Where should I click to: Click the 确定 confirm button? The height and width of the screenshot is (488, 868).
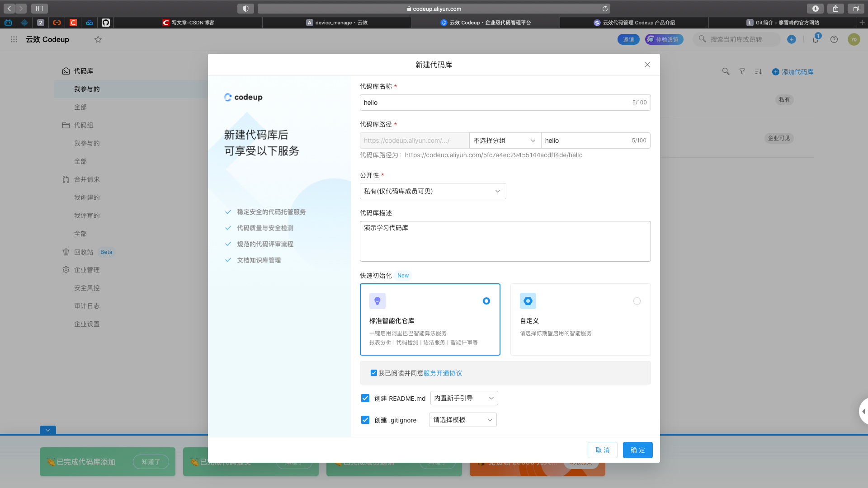[637, 450]
